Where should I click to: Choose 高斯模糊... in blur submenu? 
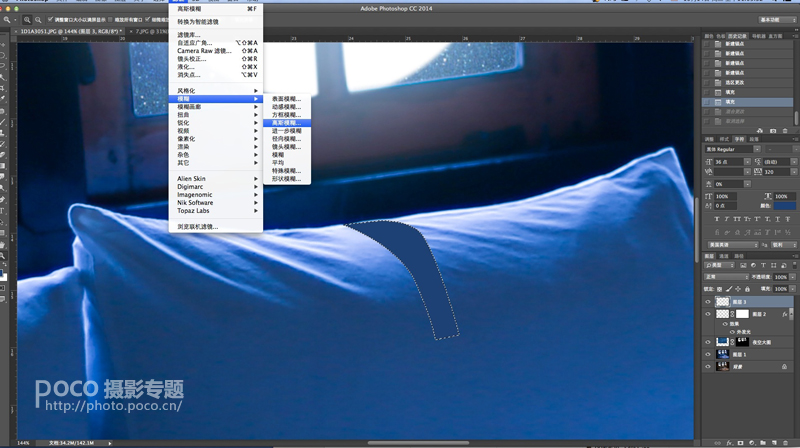[287, 123]
